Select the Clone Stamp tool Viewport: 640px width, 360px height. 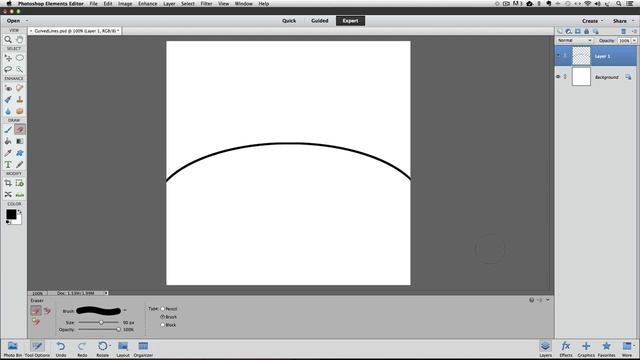20,99
